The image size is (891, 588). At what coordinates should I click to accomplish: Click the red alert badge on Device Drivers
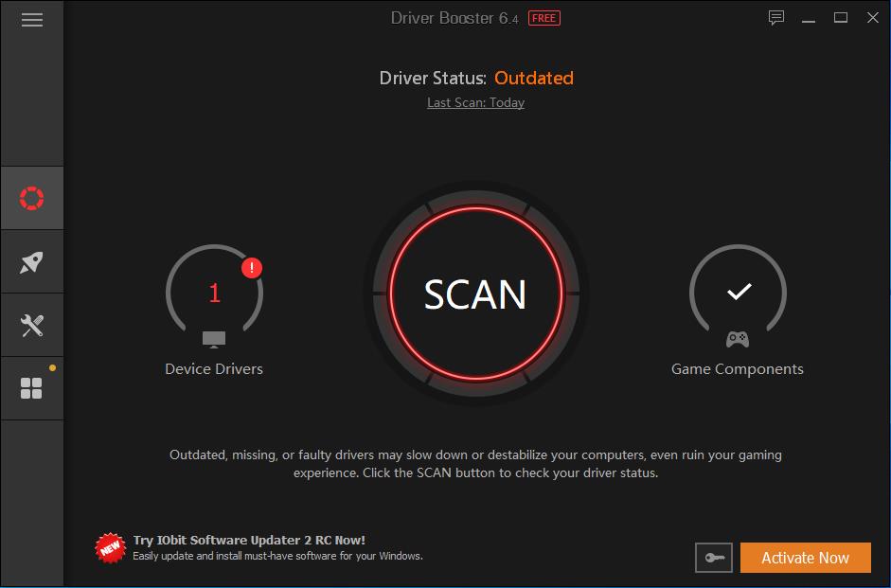click(252, 268)
